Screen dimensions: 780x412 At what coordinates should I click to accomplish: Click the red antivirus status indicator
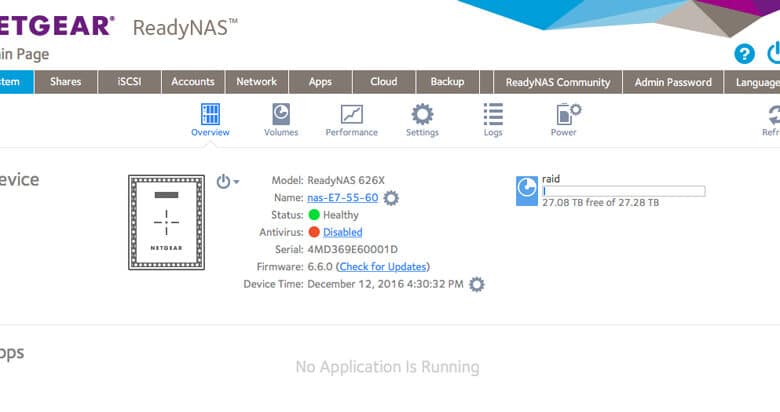click(x=314, y=232)
